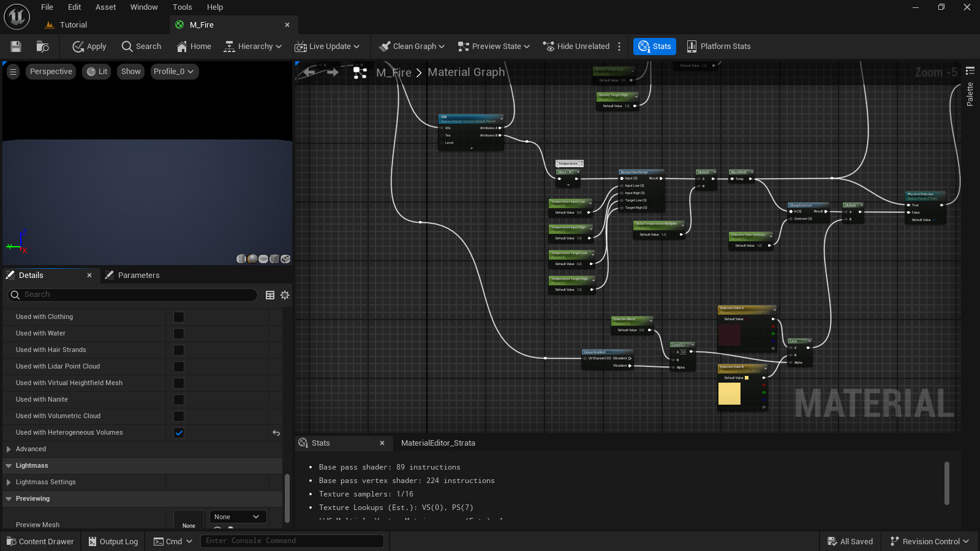This screenshot has height=551, width=980.
Task: Open the Tools menu
Action: click(182, 7)
